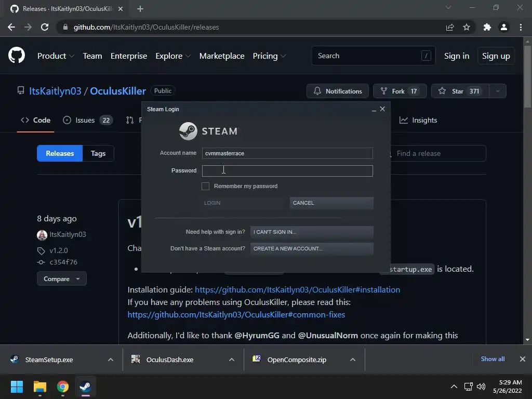
Task: Click the browser forward arrow
Action: [x=28, y=27]
